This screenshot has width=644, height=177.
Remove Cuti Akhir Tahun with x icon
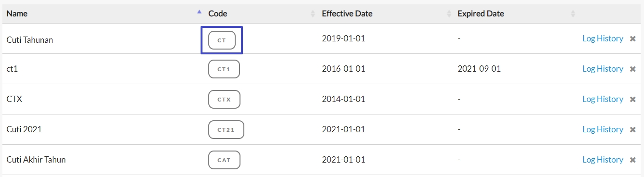pyautogui.click(x=633, y=160)
